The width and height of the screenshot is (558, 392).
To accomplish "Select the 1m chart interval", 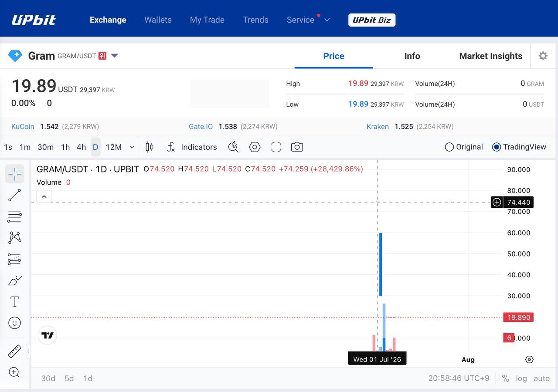I will (25, 147).
